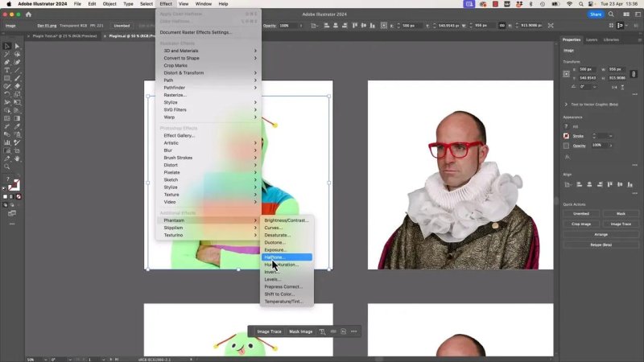The height and width of the screenshot is (362, 644).
Task: Select the Eraser tool
Action: point(17,86)
